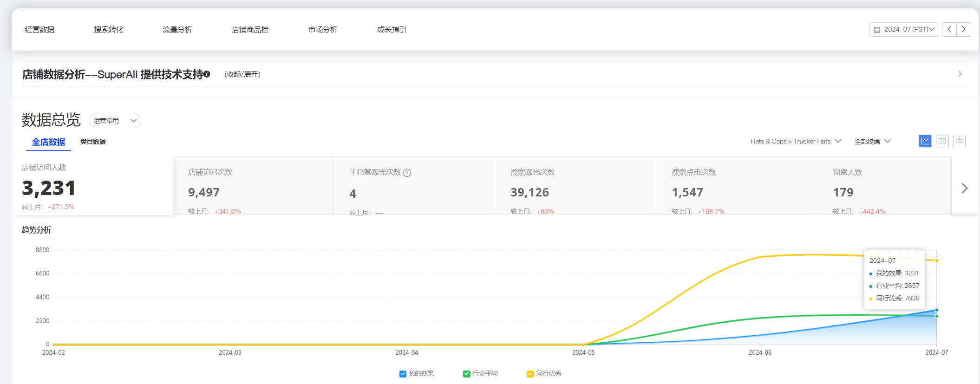The height and width of the screenshot is (384, 980).
Task: Open 搜索转化 menu item
Action: click(x=108, y=29)
